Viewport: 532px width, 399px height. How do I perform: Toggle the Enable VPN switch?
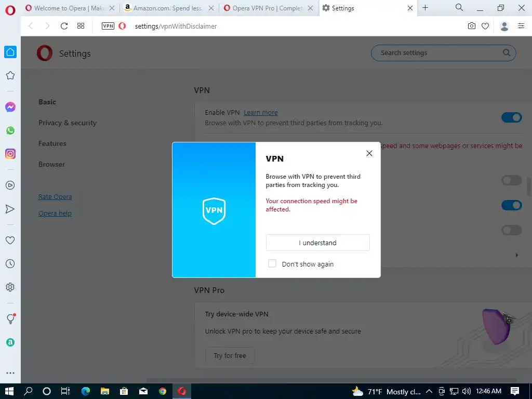pyautogui.click(x=512, y=117)
